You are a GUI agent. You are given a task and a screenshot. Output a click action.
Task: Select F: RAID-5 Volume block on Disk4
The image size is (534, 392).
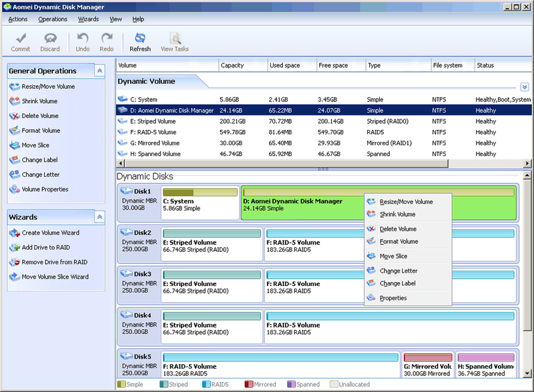pos(390,327)
